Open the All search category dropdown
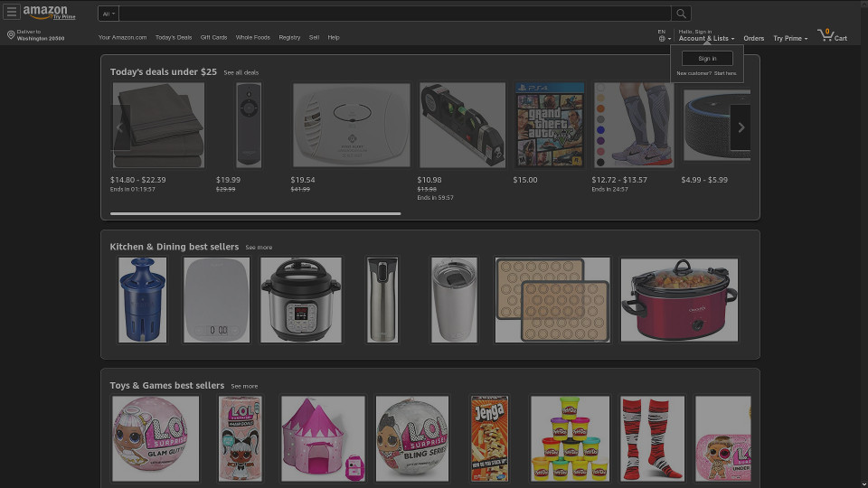868x488 pixels. click(x=108, y=14)
